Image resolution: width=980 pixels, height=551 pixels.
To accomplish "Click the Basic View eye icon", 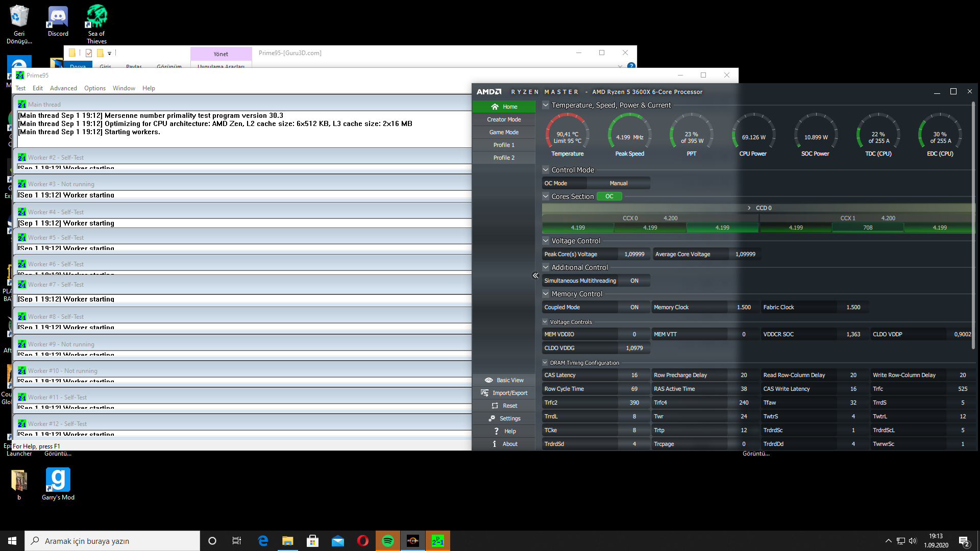I will pos(488,380).
